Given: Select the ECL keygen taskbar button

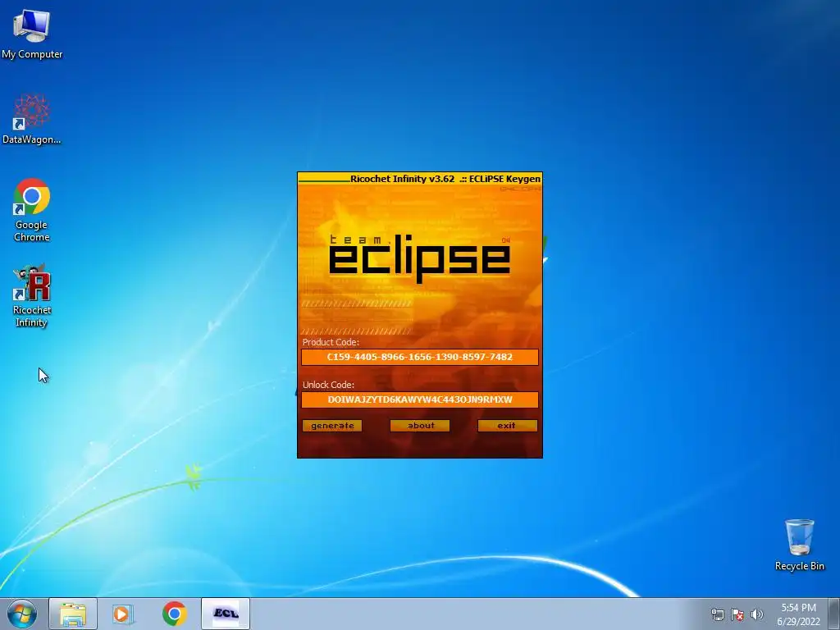Looking at the screenshot, I should [x=226, y=614].
